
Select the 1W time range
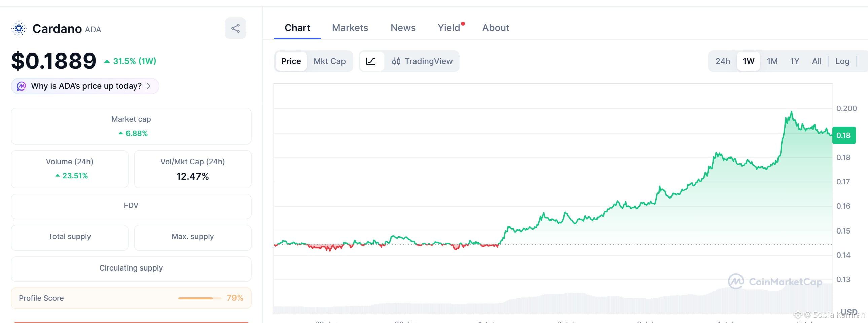click(748, 61)
